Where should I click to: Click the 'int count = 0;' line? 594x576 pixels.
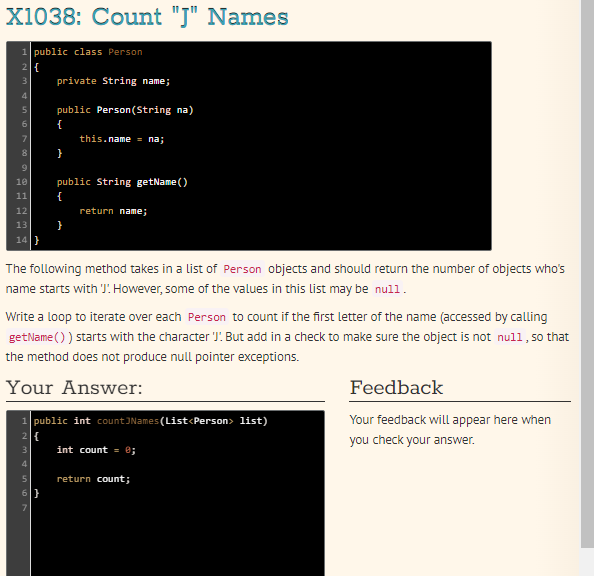(96, 450)
